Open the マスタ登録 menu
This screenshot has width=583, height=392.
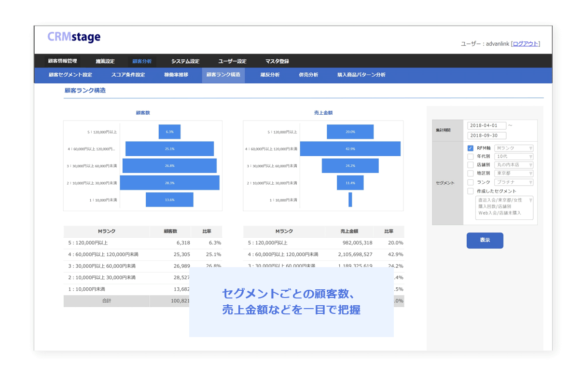277,61
